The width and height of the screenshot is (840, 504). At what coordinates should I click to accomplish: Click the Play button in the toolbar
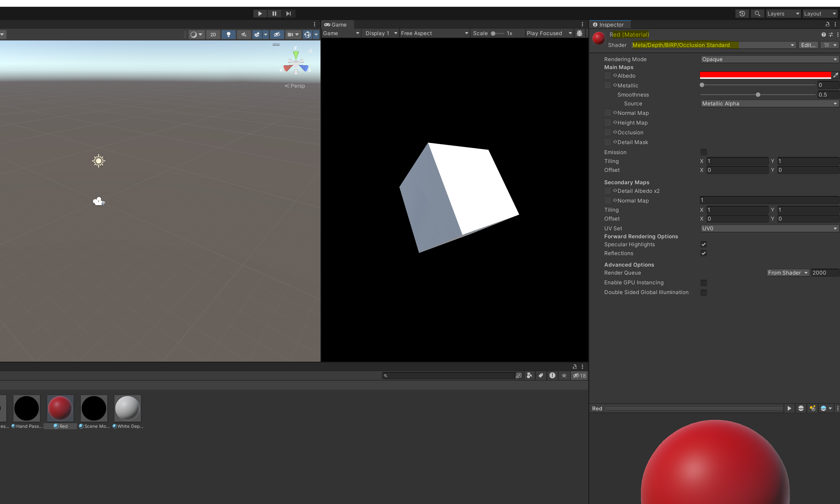coord(260,14)
